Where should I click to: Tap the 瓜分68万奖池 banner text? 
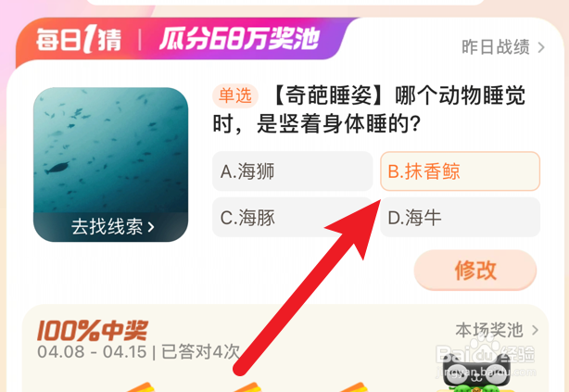click(240, 39)
